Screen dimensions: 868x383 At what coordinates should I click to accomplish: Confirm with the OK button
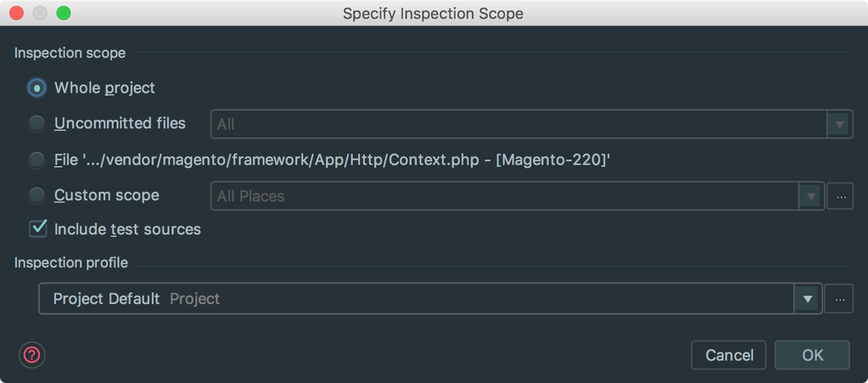coord(812,355)
